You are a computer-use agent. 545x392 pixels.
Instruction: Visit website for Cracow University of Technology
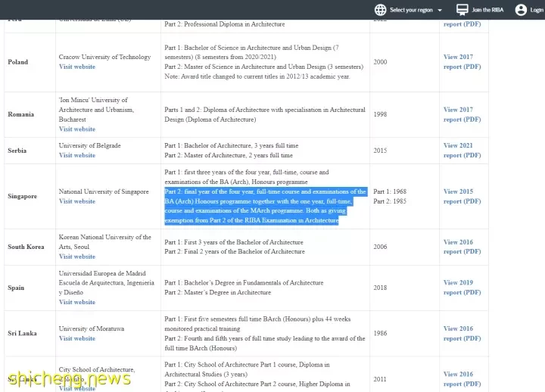(x=76, y=67)
